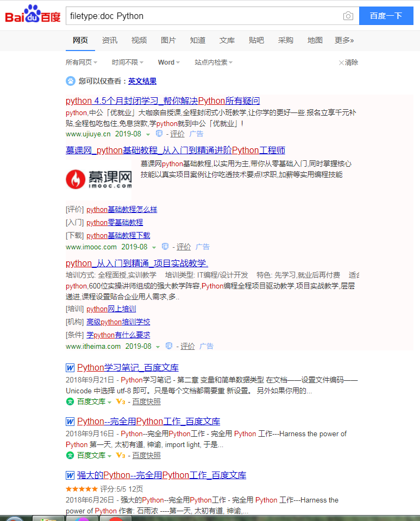420x521 pixels.
Task: Switch to the 图片 tab
Action: (x=168, y=41)
